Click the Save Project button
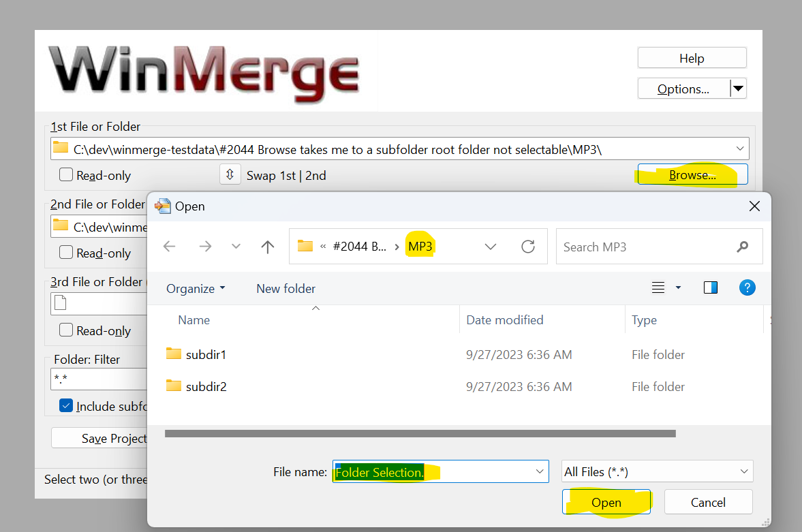 99,438
